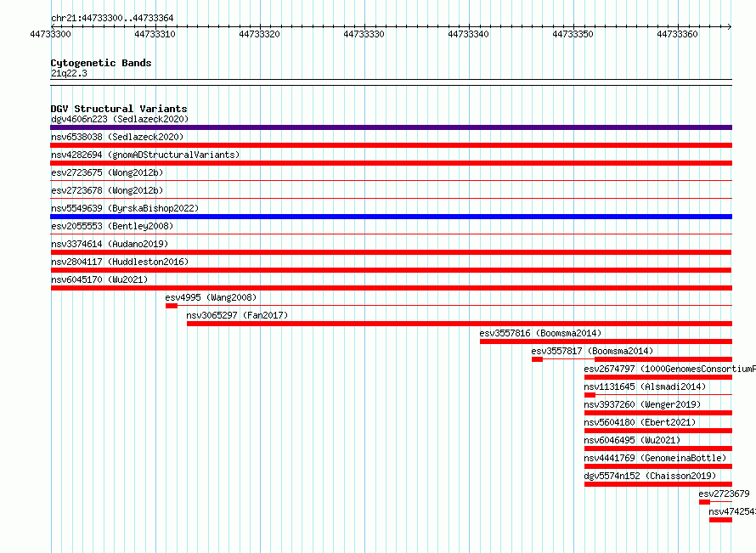The width and height of the screenshot is (756, 553).
Task: Select the red esv3557816 Boomsma2014 bar
Action: pos(606,341)
